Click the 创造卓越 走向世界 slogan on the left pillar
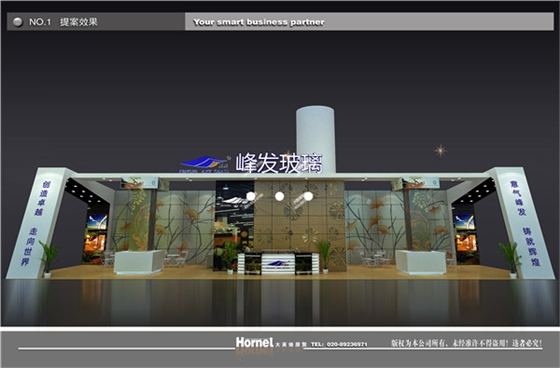 coord(37,223)
